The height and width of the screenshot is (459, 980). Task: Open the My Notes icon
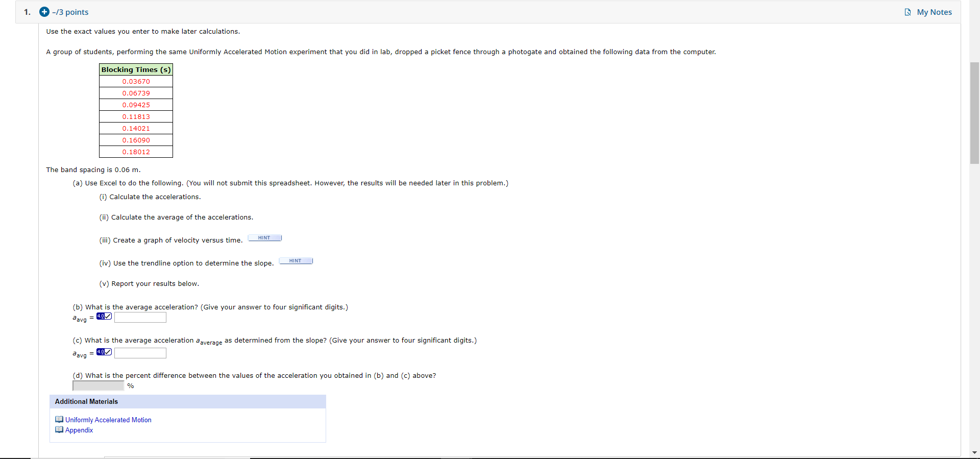tap(908, 12)
